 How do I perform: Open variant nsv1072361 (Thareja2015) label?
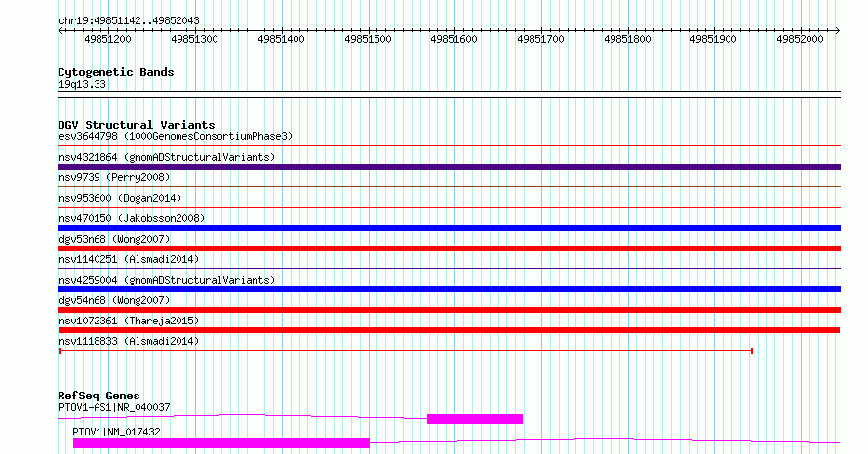[129, 321]
